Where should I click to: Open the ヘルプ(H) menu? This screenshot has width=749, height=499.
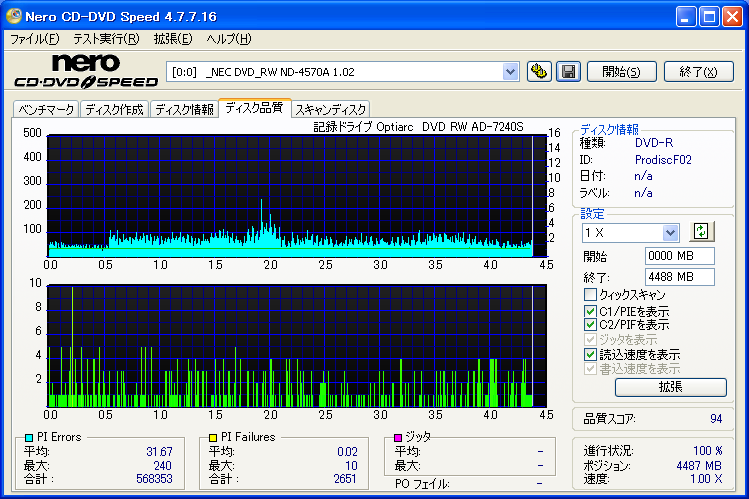click(x=229, y=39)
